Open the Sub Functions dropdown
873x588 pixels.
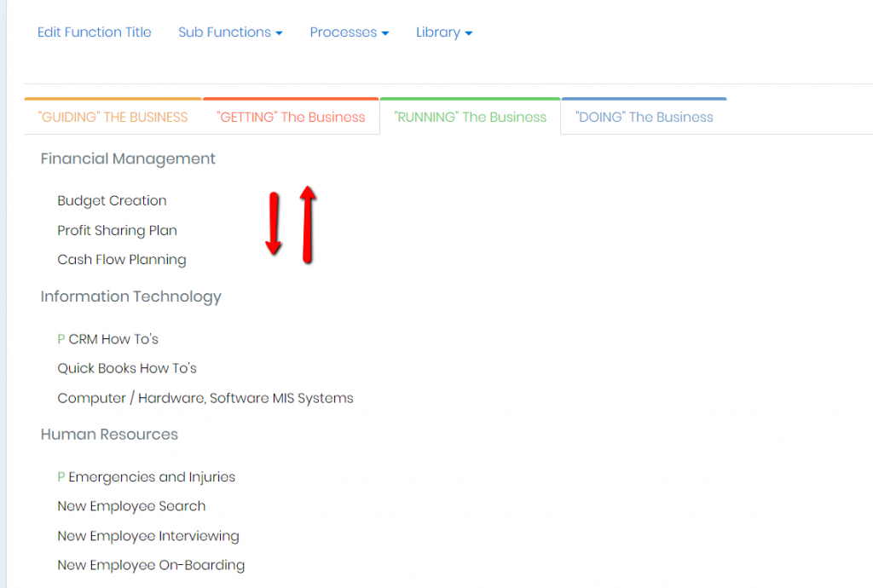(229, 32)
